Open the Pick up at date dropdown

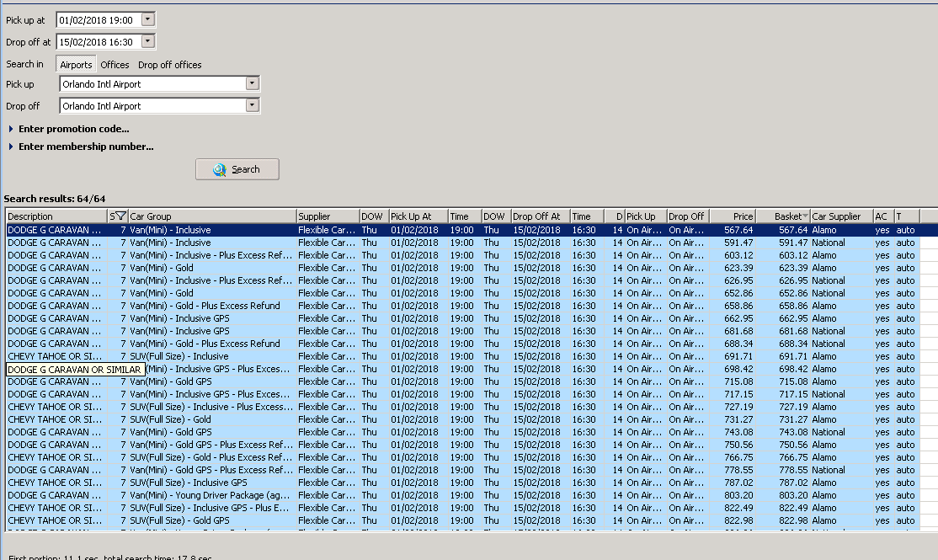point(147,19)
